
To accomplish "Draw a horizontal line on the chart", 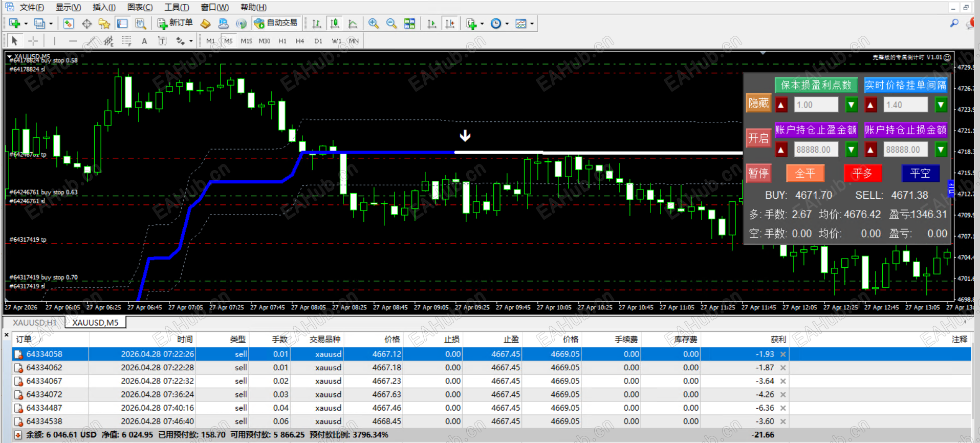I will (x=73, y=41).
